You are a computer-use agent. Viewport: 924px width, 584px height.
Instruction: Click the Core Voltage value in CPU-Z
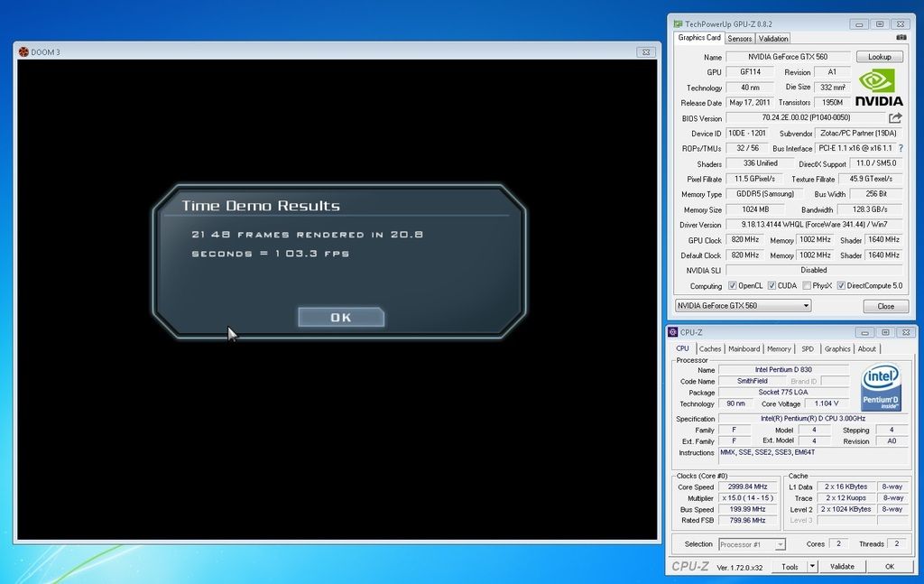[827, 403]
